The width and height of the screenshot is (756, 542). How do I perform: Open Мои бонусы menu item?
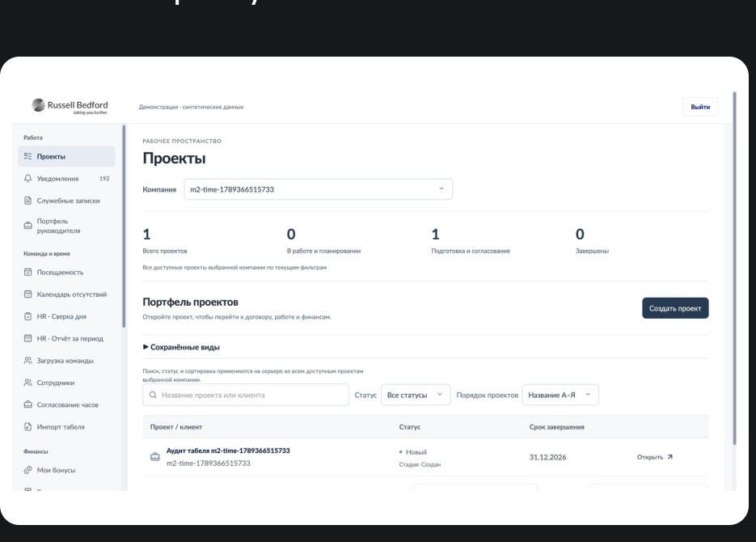(x=66, y=470)
